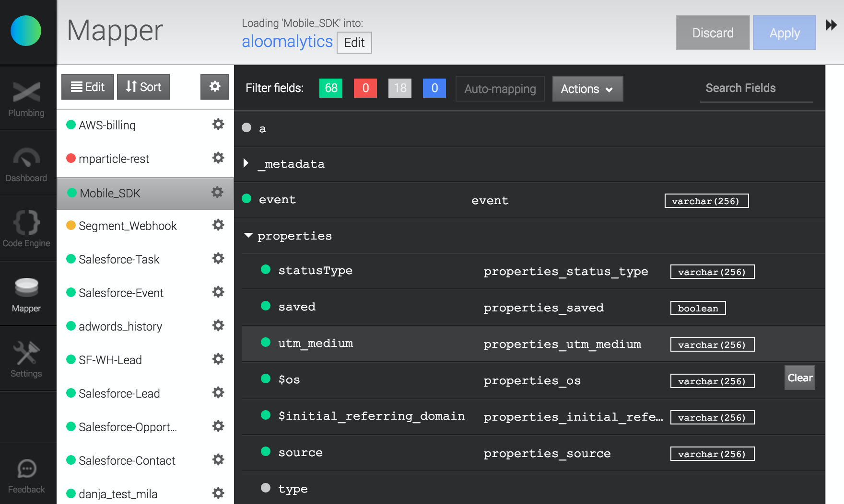Toggle the red filter badge showing 0

[x=365, y=88]
